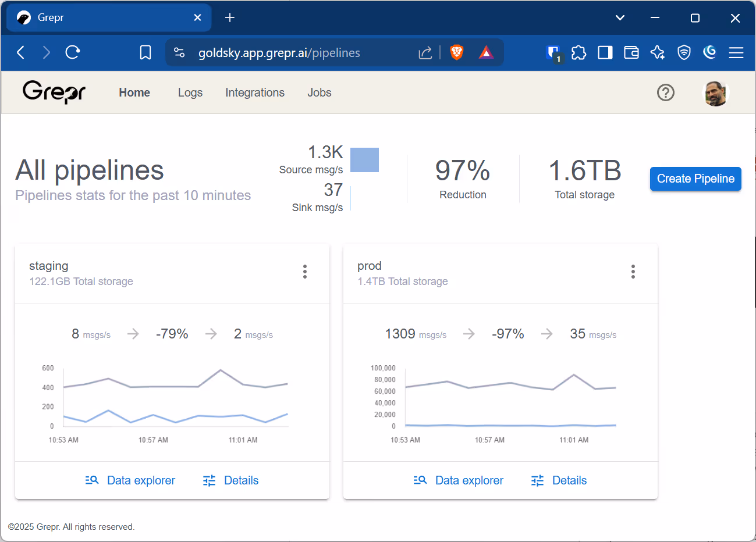The image size is (756, 542).
Task: Open Brave VPN shield icon
Action: pyautogui.click(x=684, y=53)
